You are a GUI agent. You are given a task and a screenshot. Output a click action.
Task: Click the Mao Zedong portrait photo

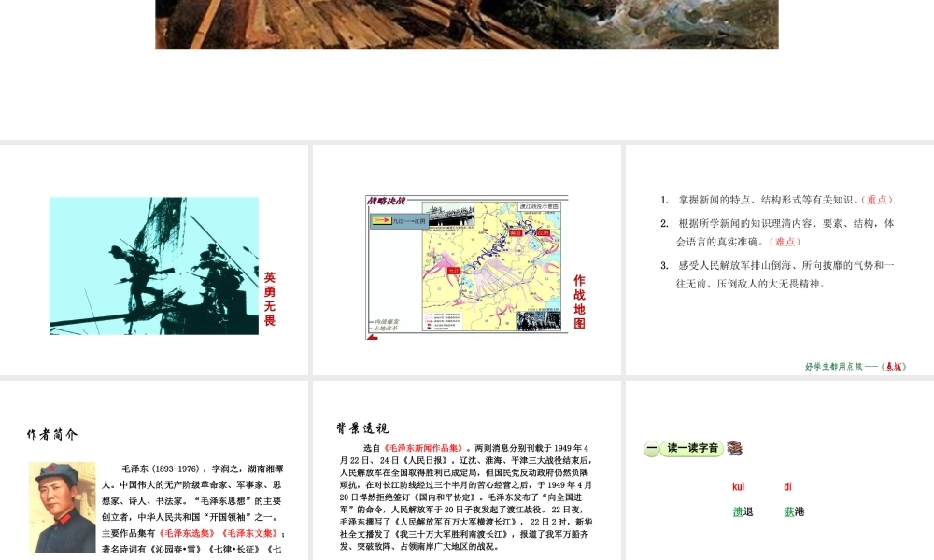click(x=62, y=508)
